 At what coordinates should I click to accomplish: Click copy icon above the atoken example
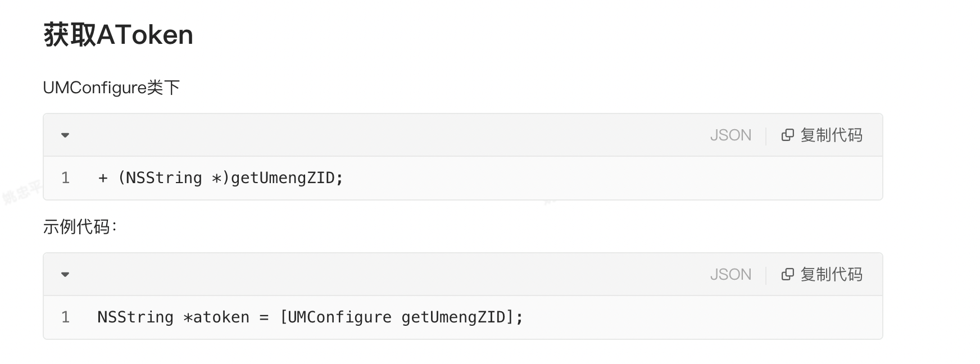pyautogui.click(x=788, y=275)
